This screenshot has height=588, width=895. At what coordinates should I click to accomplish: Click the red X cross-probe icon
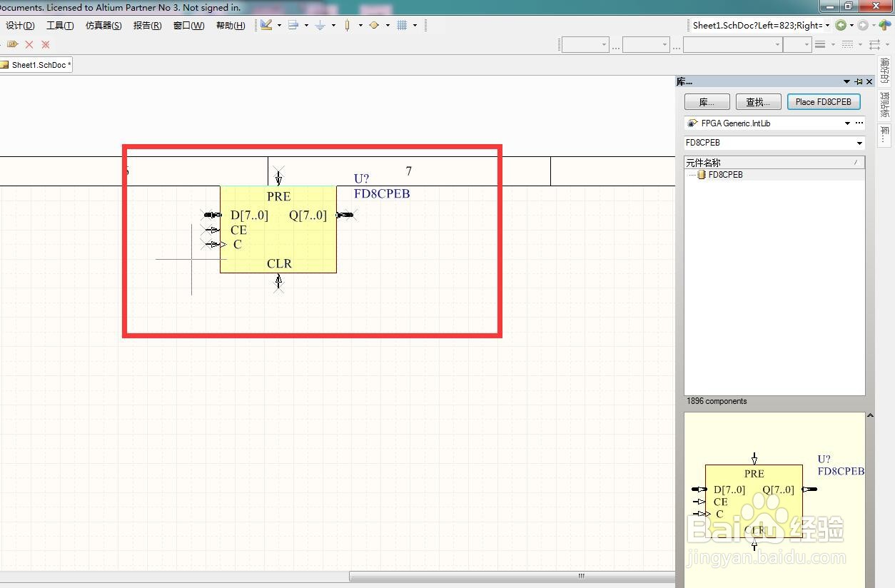point(29,44)
